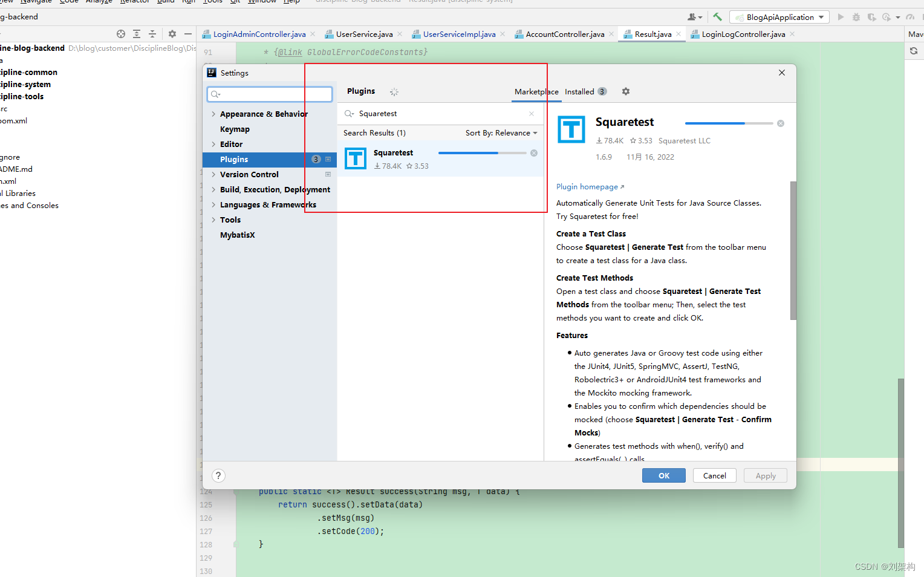This screenshot has height=577, width=924.
Task: Click 'Squaretest LLC' vendor text
Action: point(685,140)
